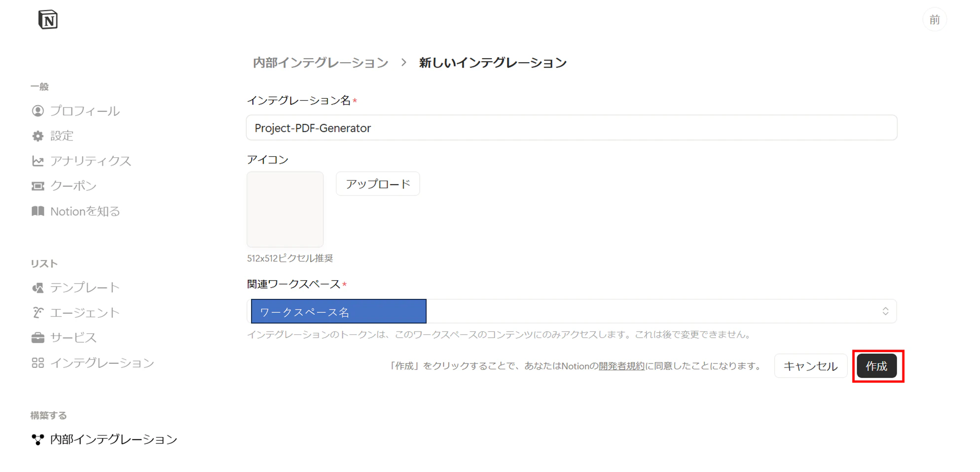The width and height of the screenshot is (980, 472).
Task: Click the 関連ワークスペース label
Action: point(293,285)
